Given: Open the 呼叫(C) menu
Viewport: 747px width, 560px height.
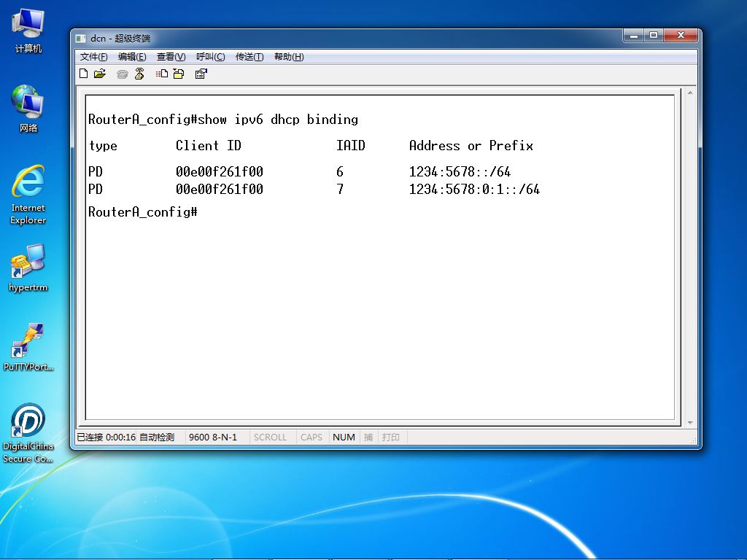Looking at the screenshot, I should pyautogui.click(x=211, y=57).
